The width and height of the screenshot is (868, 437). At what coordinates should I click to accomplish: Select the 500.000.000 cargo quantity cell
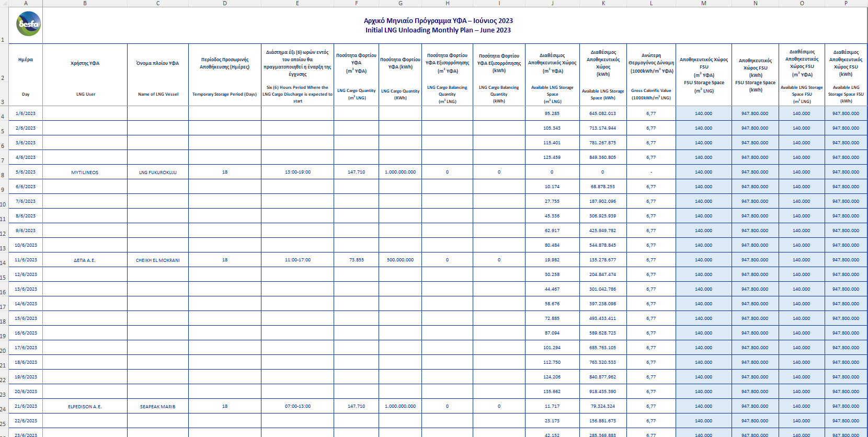(400, 260)
